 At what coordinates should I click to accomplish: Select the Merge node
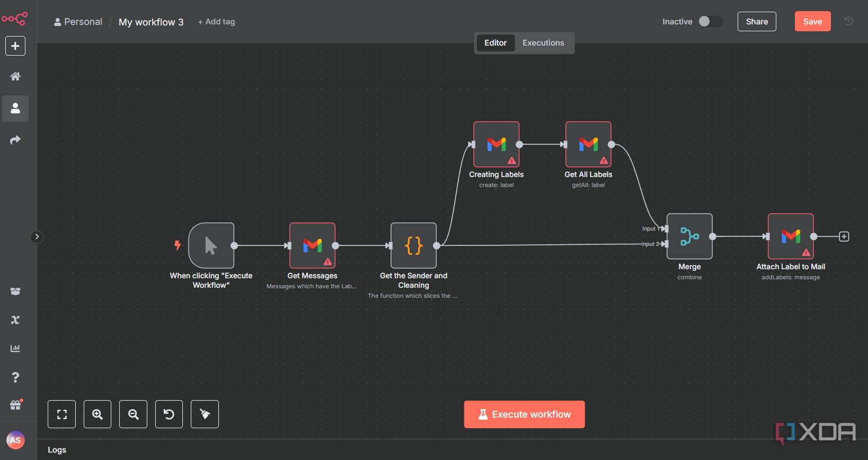click(x=689, y=236)
